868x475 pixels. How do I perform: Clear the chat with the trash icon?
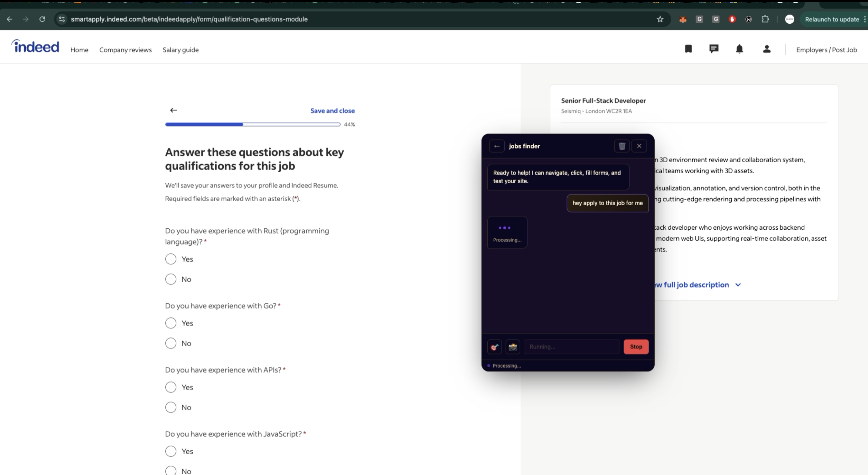[622, 146]
